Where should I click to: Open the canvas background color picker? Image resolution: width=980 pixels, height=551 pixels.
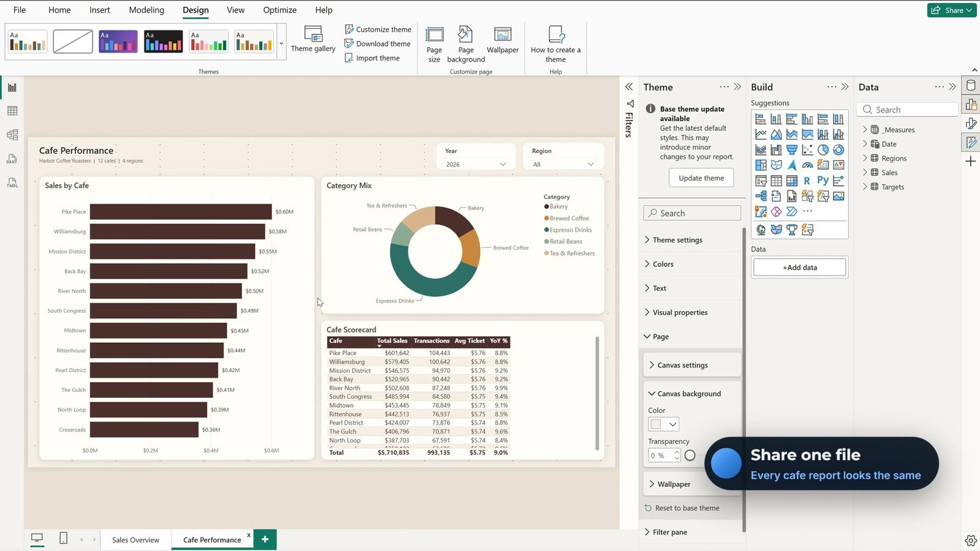663,424
